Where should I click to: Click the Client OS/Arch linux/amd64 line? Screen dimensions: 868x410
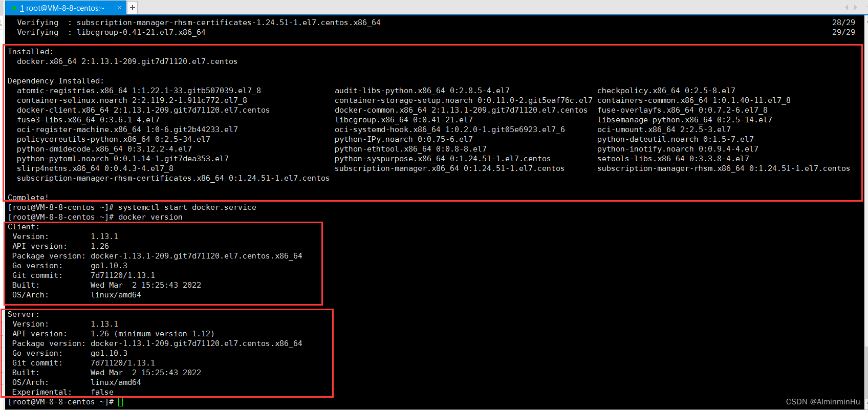pos(77,295)
